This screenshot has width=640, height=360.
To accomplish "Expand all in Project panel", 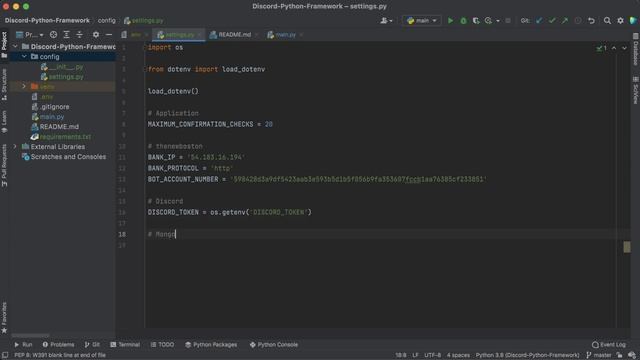I will [67, 35].
